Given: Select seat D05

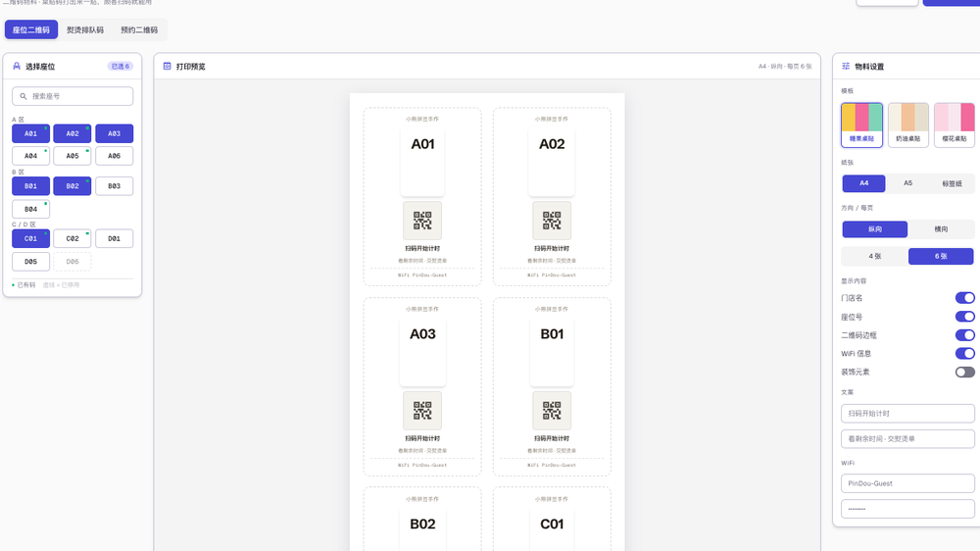Looking at the screenshot, I should click(30, 262).
